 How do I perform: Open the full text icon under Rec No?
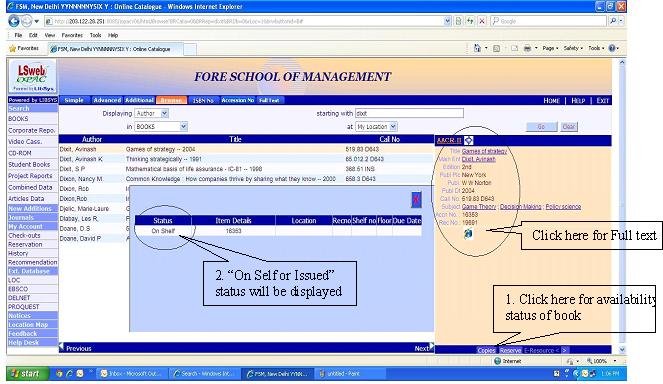coord(468,233)
